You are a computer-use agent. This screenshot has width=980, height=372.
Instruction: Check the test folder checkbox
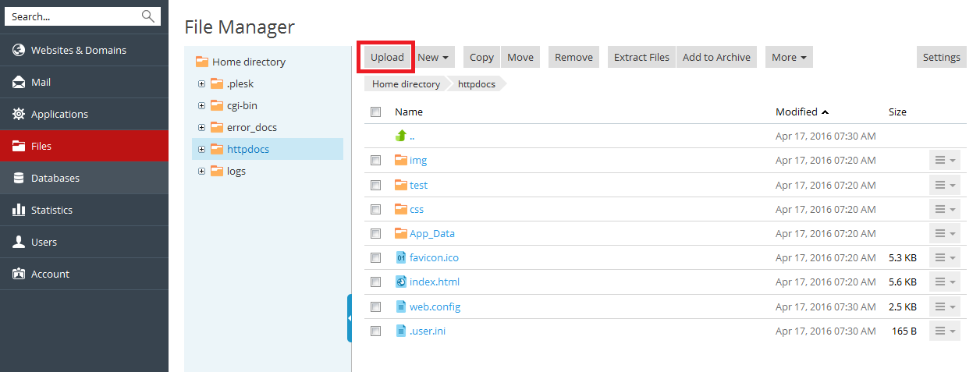pyautogui.click(x=375, y=185)
